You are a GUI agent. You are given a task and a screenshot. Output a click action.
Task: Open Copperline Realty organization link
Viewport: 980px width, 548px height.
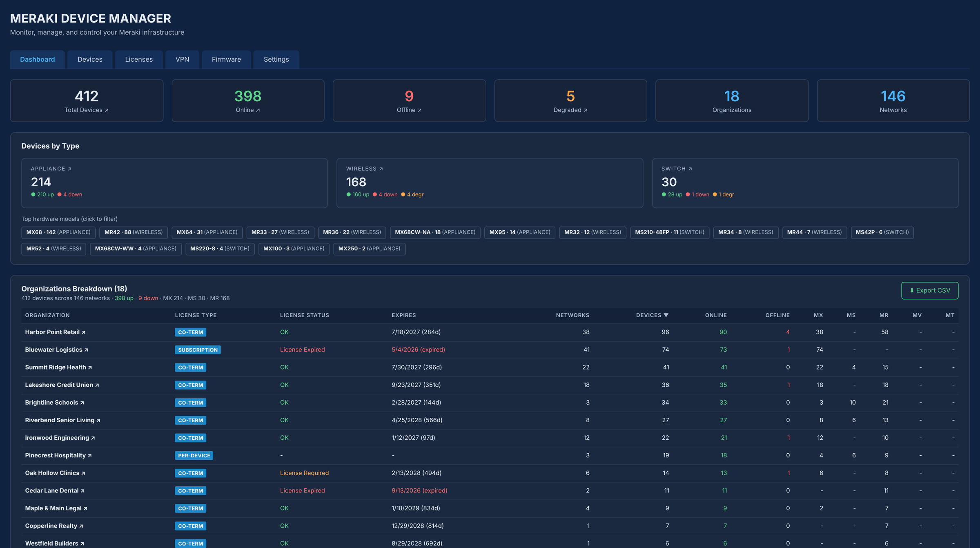pos(54,526)
